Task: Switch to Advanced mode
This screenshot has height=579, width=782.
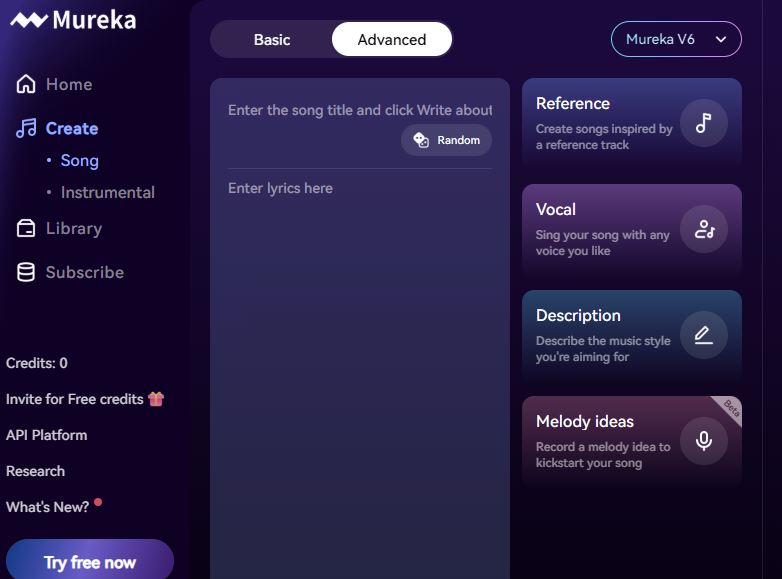Action: 392,40
